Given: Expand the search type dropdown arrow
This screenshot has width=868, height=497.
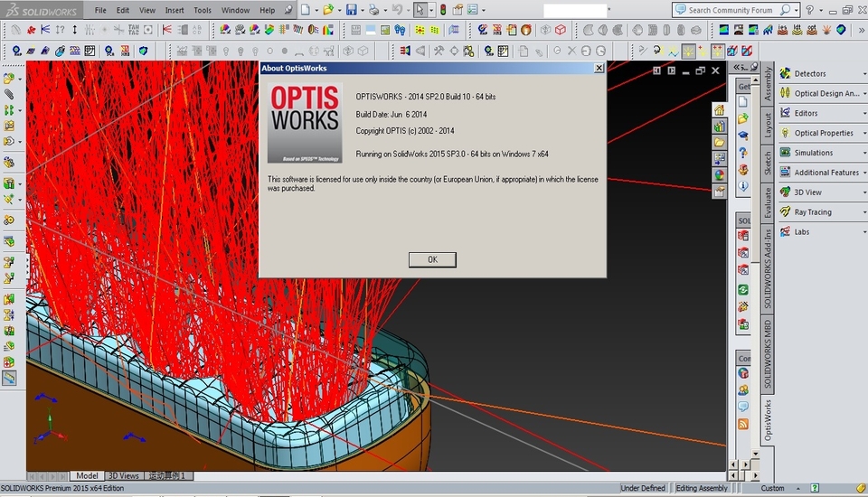Looking at the screenshot, I should tap(796, 10).
